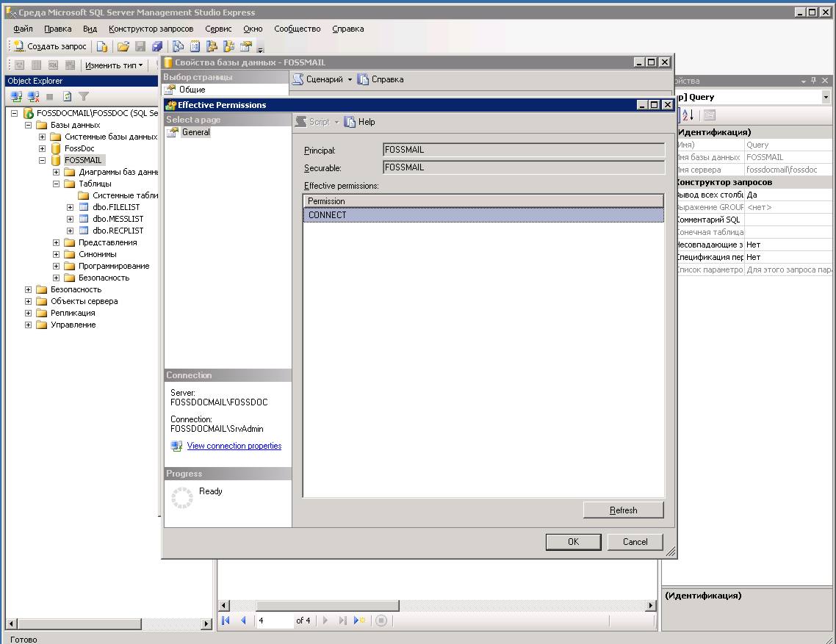836x644 pixels.
Task: Click the Open File folder icon in toolbar
Action: click(x=123, y=46)
